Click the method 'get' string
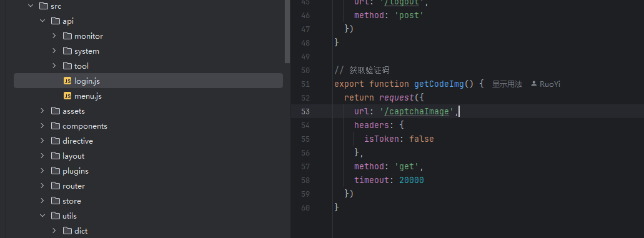The width and height of the screenshot is (644, 238). 407,167
